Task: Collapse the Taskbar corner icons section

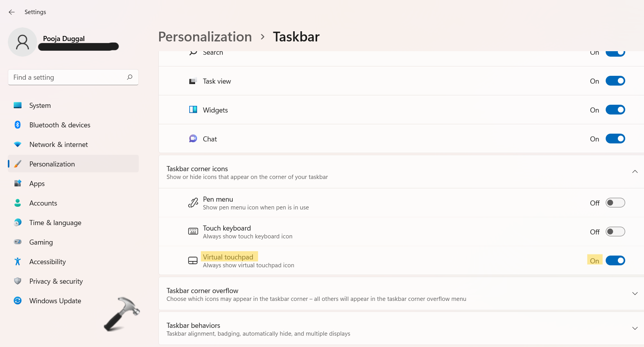Action: click(635, 172)
